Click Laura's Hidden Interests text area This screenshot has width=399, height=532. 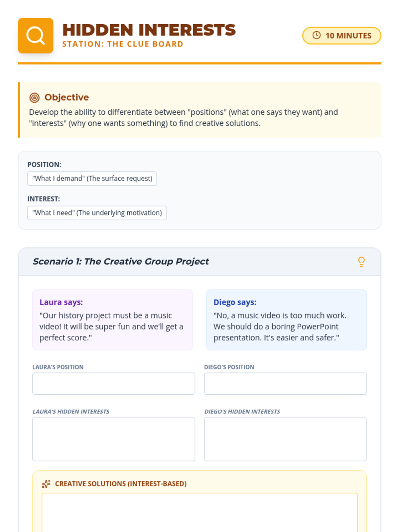(x=114, y=439)
